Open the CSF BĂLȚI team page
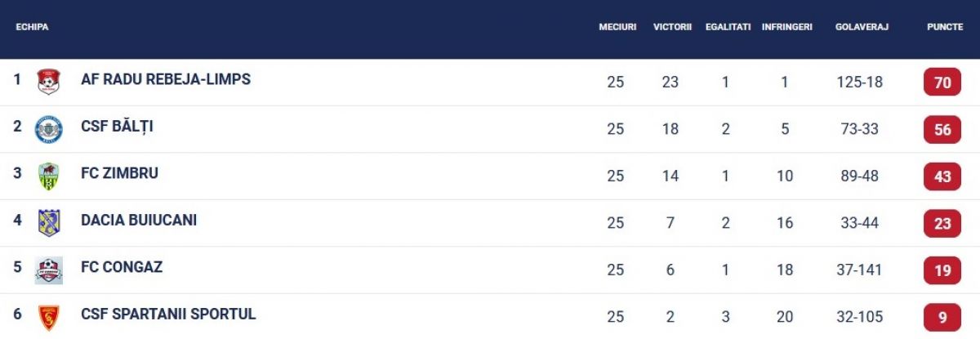This screenshot has width=980, height=339. (x=117, y=127)
